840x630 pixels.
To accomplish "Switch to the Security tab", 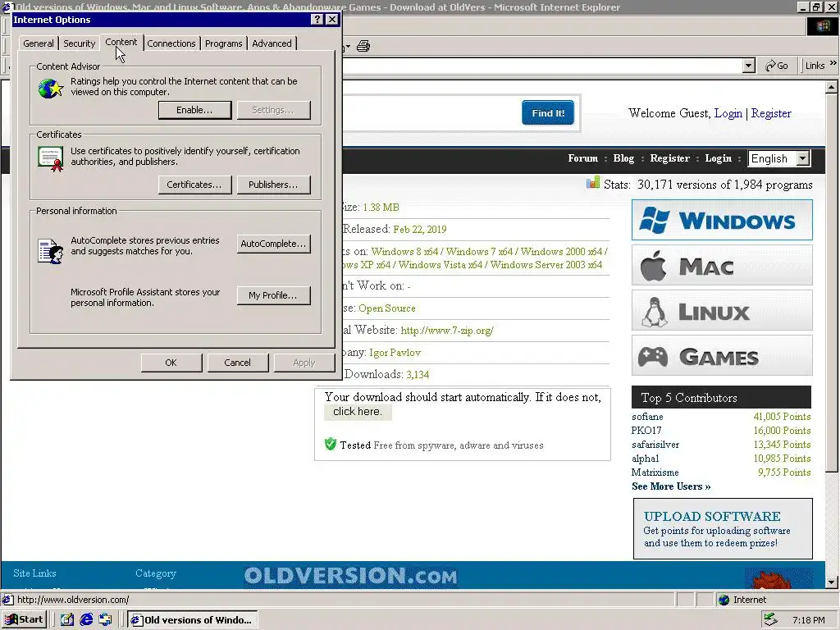I will pos(80,43).
